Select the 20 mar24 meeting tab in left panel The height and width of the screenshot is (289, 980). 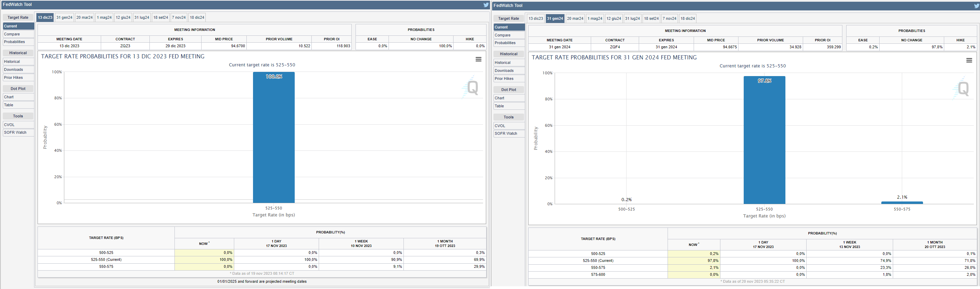84,17
